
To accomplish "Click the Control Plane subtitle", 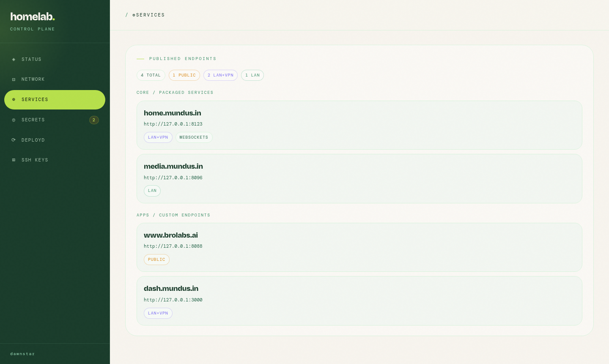I will coord(33,29).
